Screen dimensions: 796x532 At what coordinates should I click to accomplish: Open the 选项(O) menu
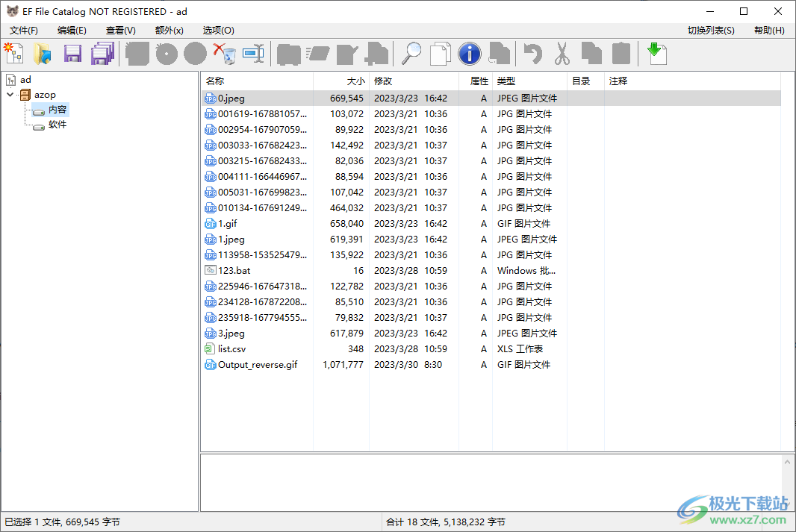218,31
